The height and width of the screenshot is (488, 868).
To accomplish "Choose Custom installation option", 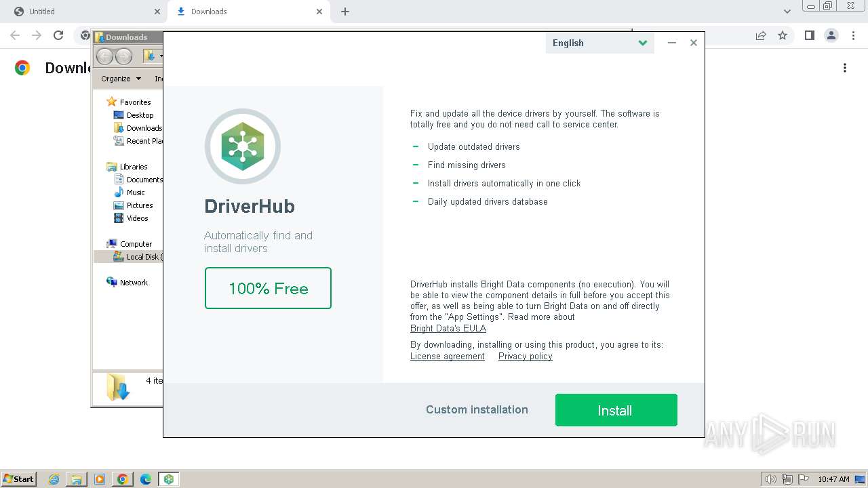I will [x=477, y=409].
